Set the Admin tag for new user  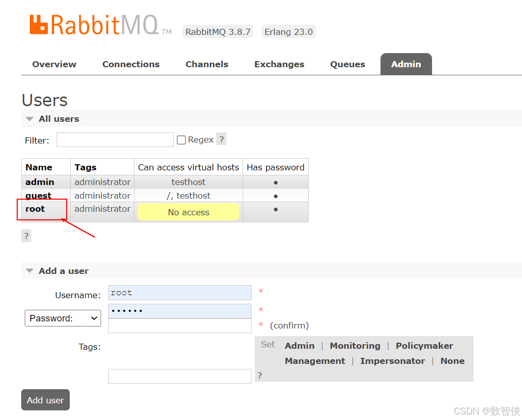[x=299, y=346]
